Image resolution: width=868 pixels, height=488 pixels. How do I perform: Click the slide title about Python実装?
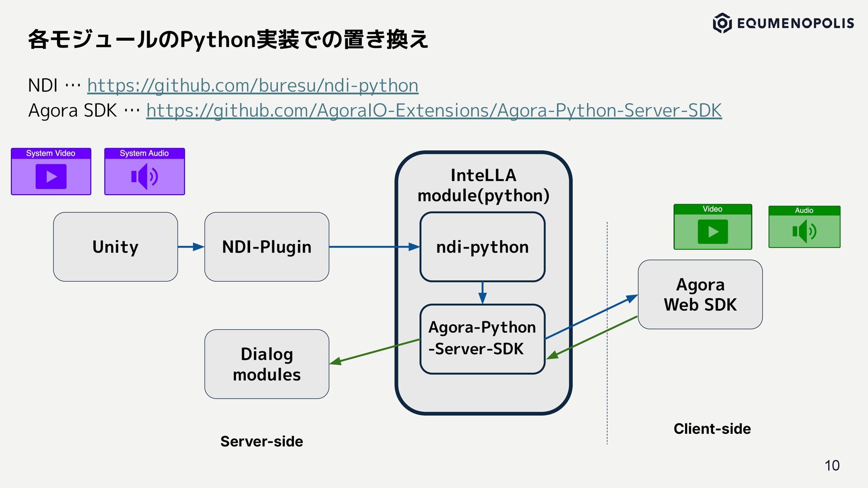228,39
